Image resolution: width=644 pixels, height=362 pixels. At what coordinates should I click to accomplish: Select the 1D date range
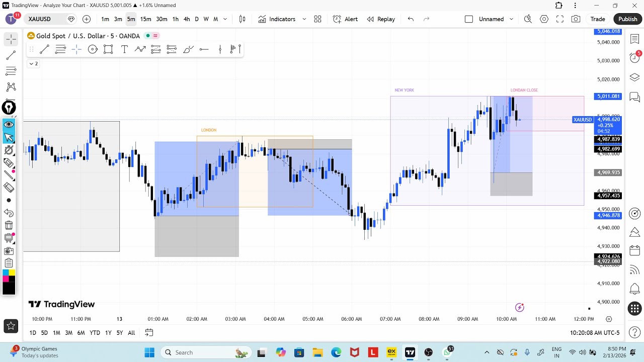tap(33, 333)
